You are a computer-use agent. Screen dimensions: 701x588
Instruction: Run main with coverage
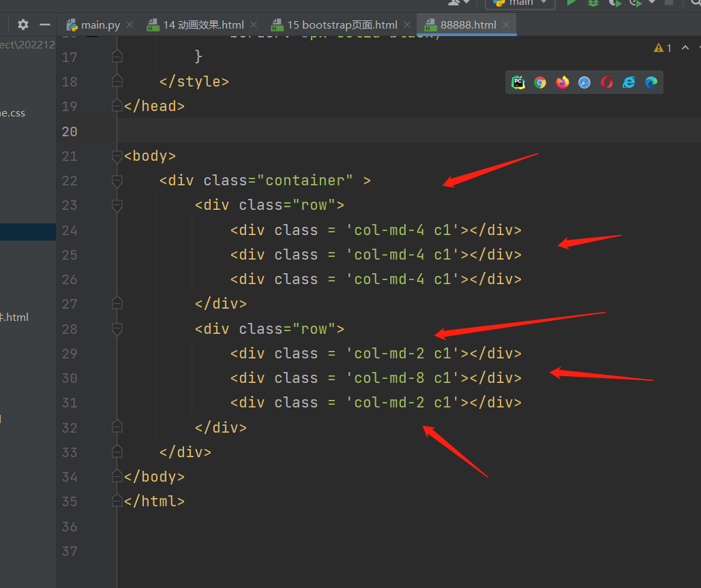(x=615, y=3)
